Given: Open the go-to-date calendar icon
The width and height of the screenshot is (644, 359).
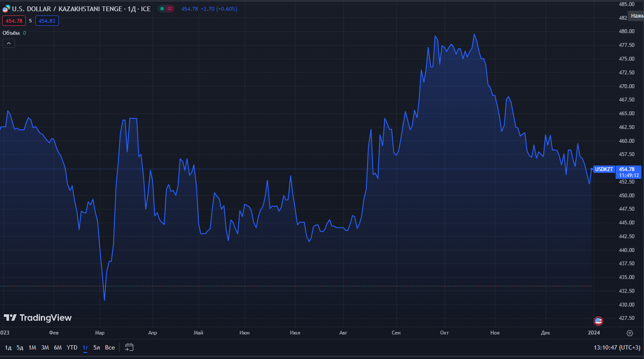Looking at the screenshot, I should 129,347.
